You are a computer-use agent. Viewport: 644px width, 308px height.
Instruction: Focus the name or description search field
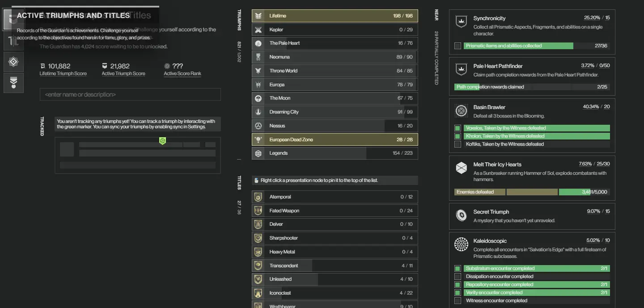(x=130, y=95)
